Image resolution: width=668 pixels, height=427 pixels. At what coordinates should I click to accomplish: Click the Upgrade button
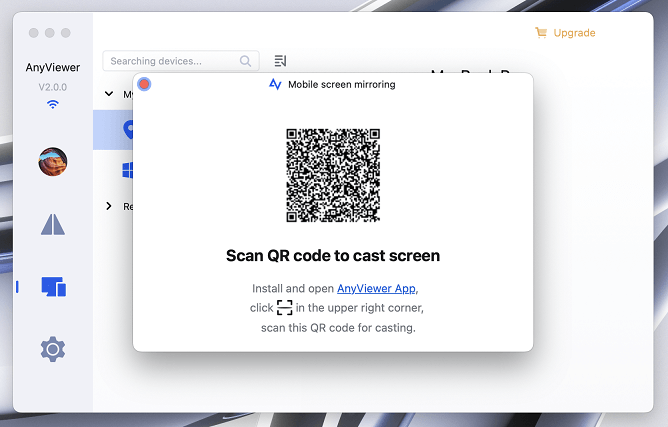point(573,33)
